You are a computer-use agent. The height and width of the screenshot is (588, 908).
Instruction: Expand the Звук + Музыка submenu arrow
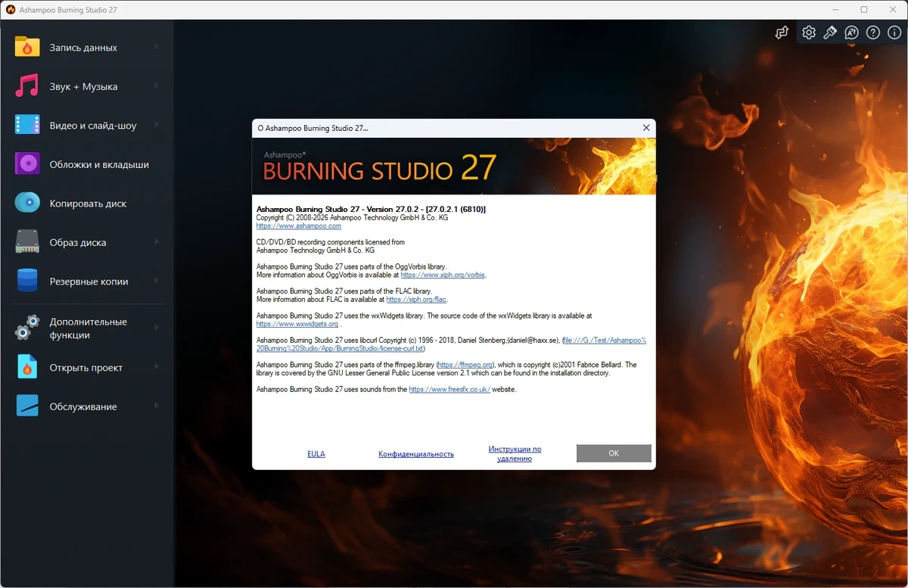[157, 86]
